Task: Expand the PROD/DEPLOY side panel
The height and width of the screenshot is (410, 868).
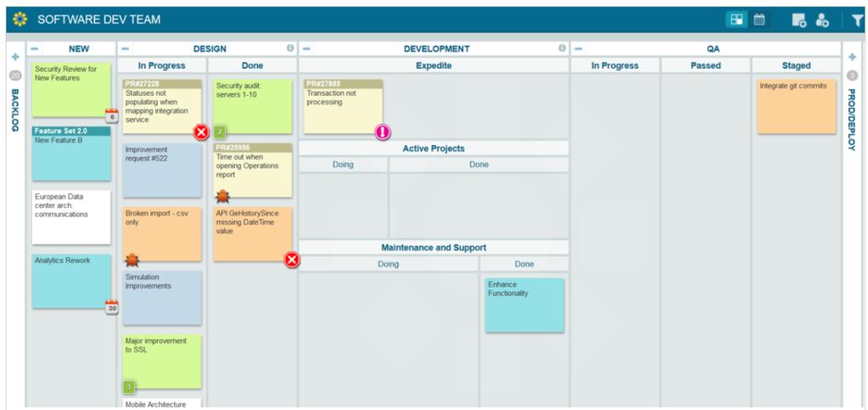Action: click(852, 57)
